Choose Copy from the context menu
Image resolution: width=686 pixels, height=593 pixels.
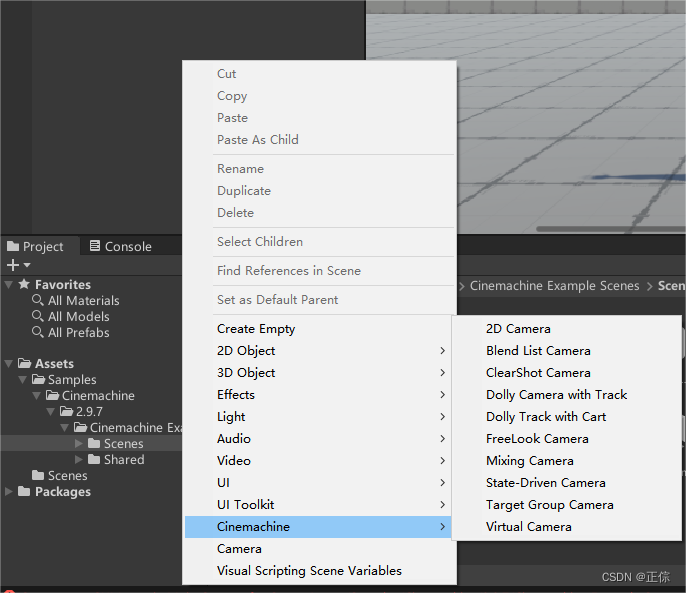(319, 96)
